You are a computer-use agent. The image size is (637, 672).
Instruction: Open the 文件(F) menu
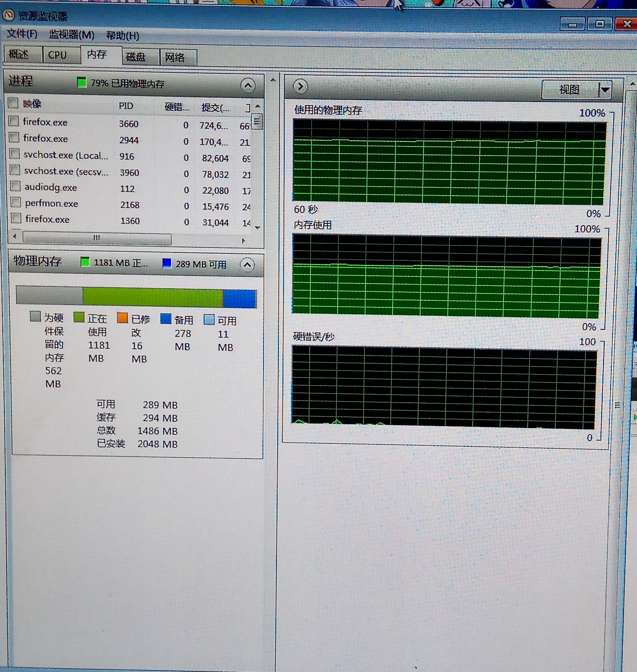[22, 34]
